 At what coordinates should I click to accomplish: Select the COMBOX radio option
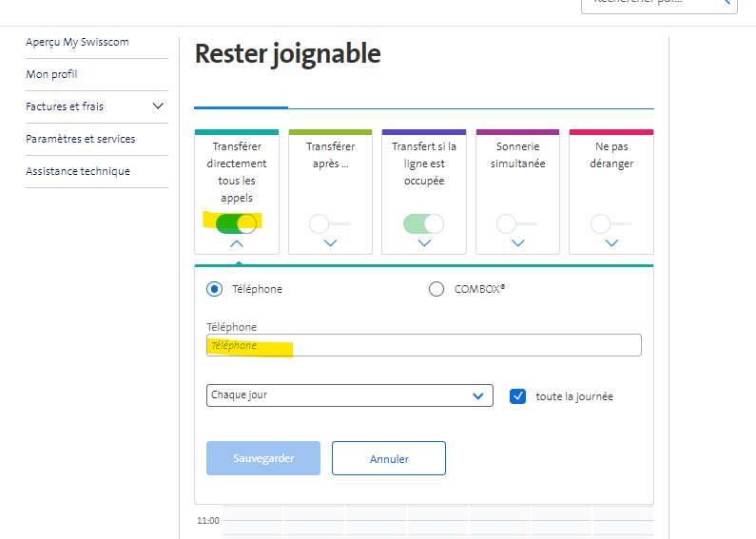(x=436, y=289)
